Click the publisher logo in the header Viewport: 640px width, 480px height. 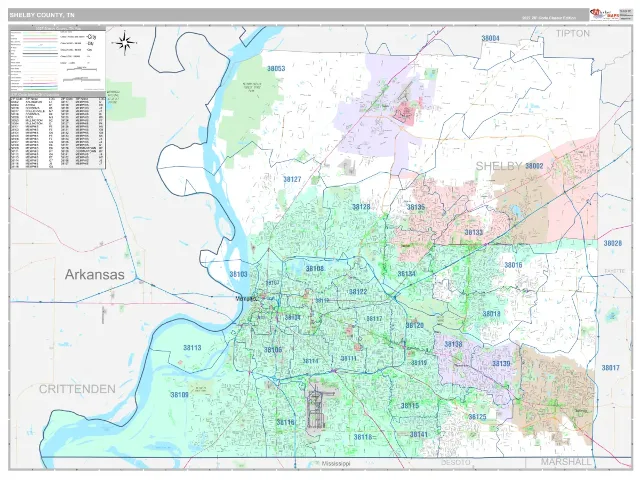pos(604,15)
